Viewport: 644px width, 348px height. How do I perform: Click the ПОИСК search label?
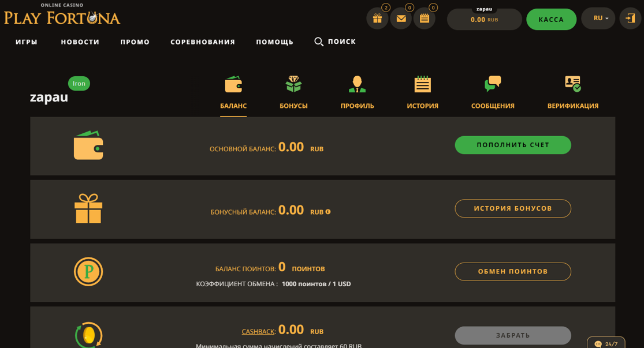coord(342,42)
